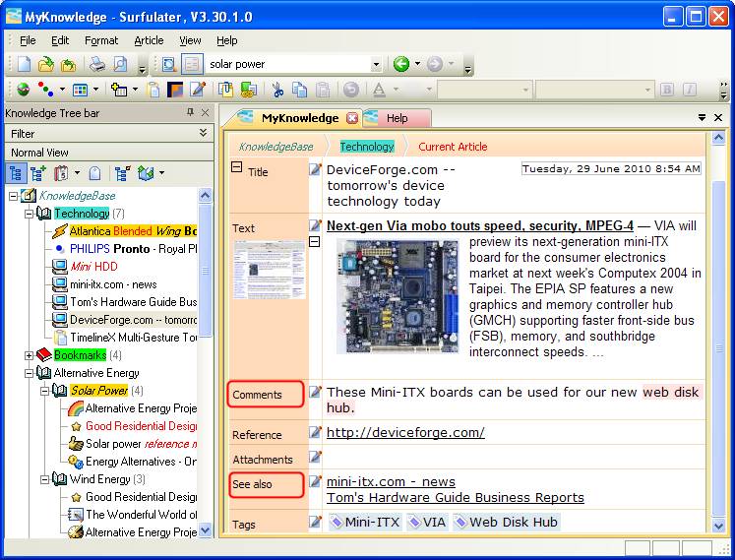Image resolution: width=735 pixels, height=560 pixels.
Task: Open the Format menu
Action: (101, 40)
